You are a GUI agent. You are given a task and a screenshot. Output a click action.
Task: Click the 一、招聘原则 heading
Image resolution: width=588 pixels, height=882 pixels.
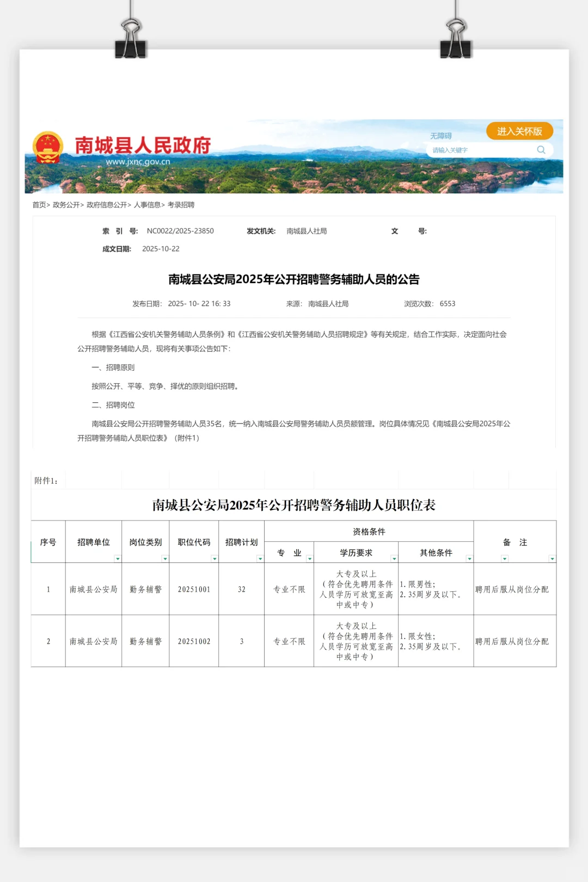pyautogui.click(x=113, y=367)
